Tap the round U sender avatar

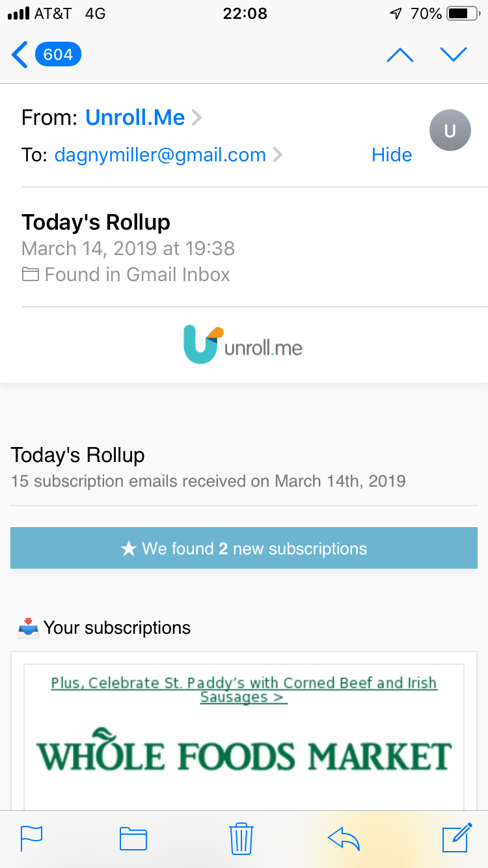click(x=450, y=131)
